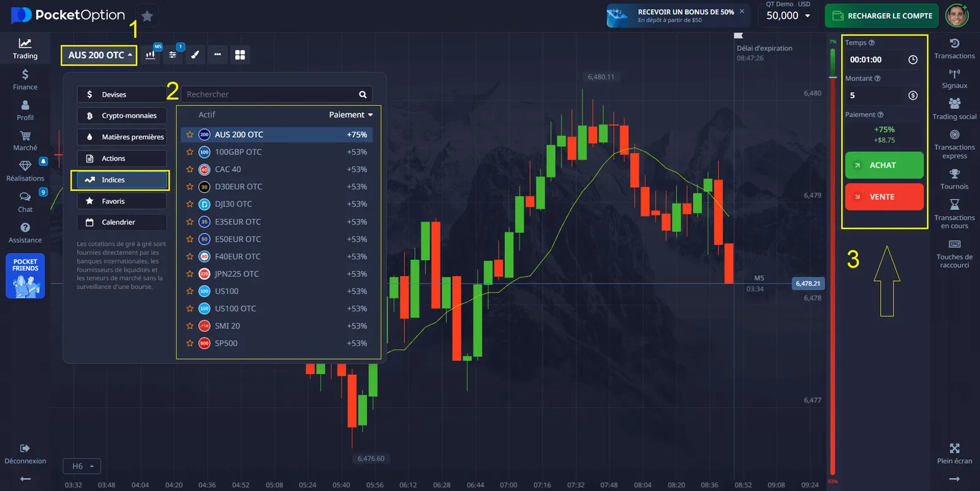The image size is (980, 491).
Task: Toggle favorite star for SP500
Action: click(190, 343)
